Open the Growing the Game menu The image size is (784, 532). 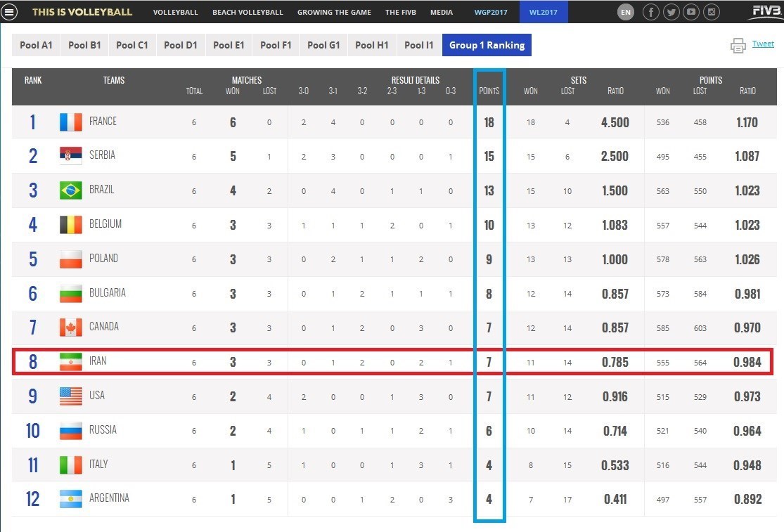334,12
